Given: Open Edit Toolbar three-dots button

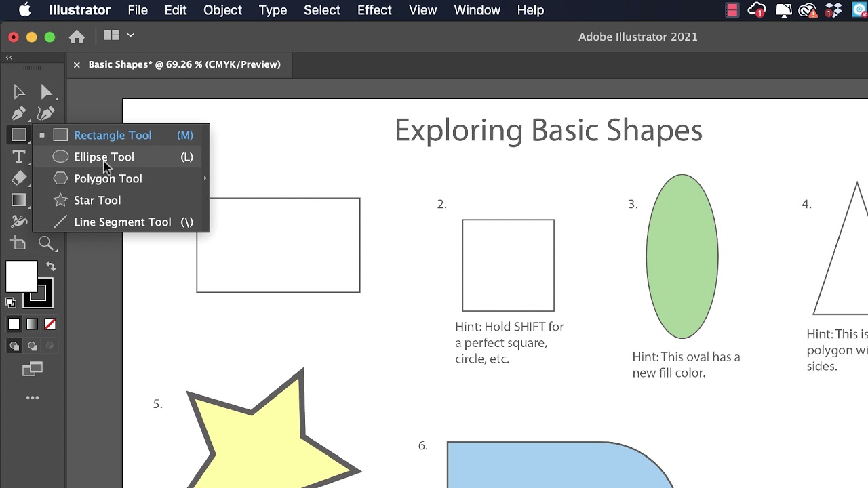Looking at the screenshot, I should (x=33, y=398).
